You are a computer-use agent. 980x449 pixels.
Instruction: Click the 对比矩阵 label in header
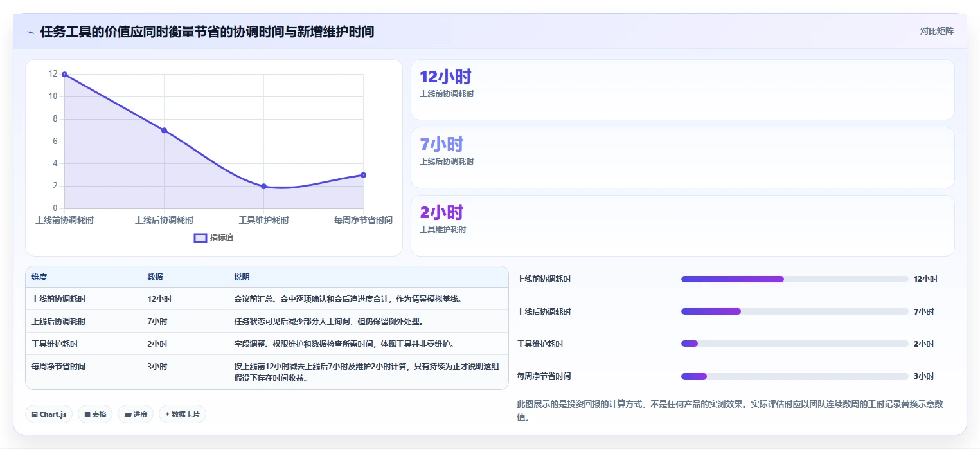tap(937, 31)
